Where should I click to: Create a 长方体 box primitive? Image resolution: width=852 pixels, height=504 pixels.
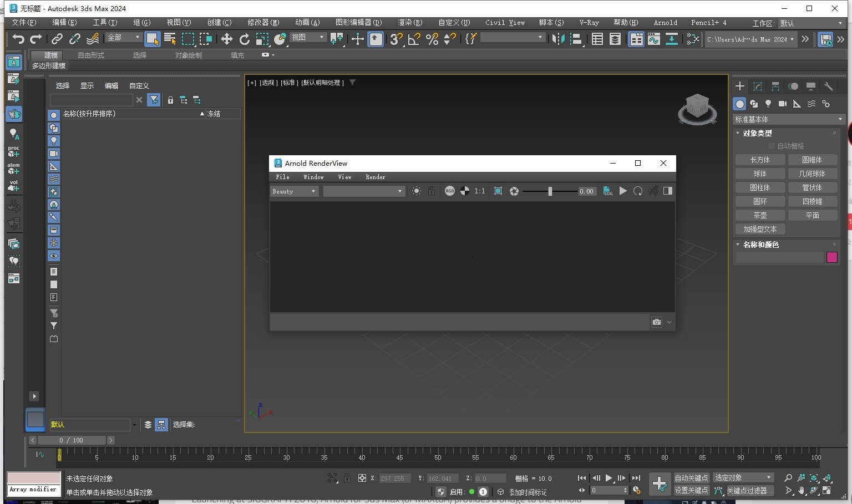tap(760, 160)
